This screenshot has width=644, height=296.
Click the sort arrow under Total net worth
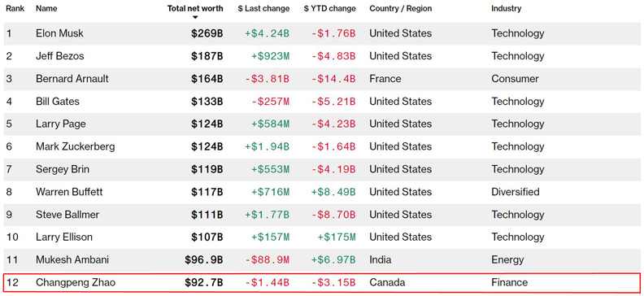point(195,18)
